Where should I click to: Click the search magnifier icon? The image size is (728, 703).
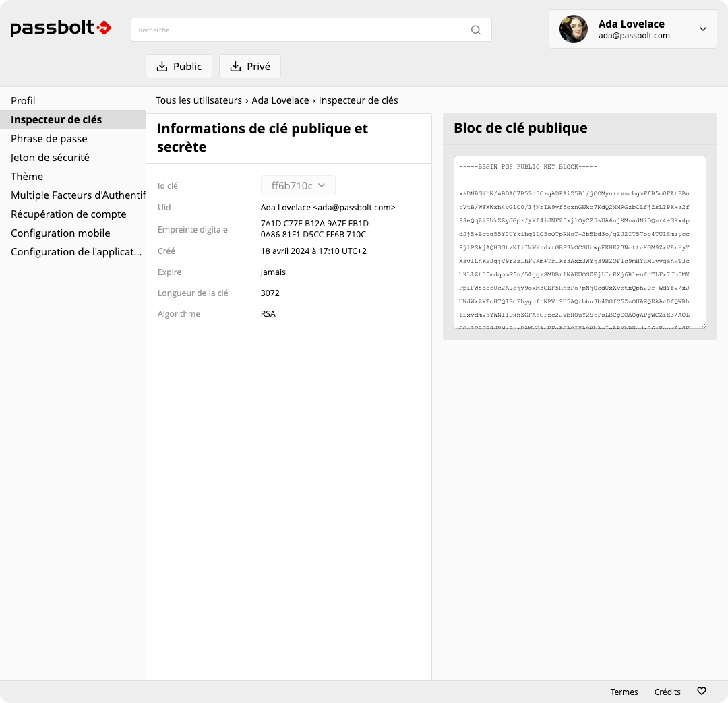tap(475, 30)
